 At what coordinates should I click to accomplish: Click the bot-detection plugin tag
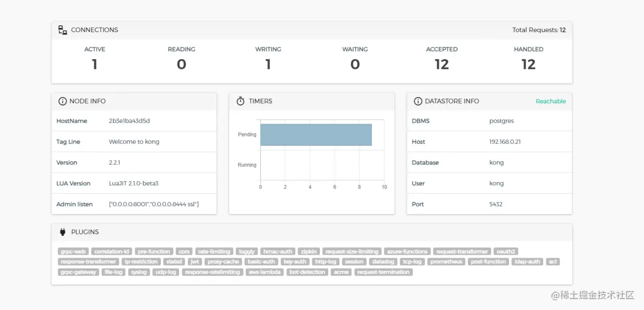tap(307, 272)
